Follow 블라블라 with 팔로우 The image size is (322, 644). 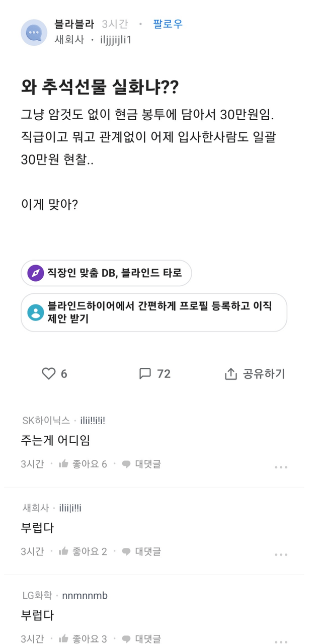(168, 24)
